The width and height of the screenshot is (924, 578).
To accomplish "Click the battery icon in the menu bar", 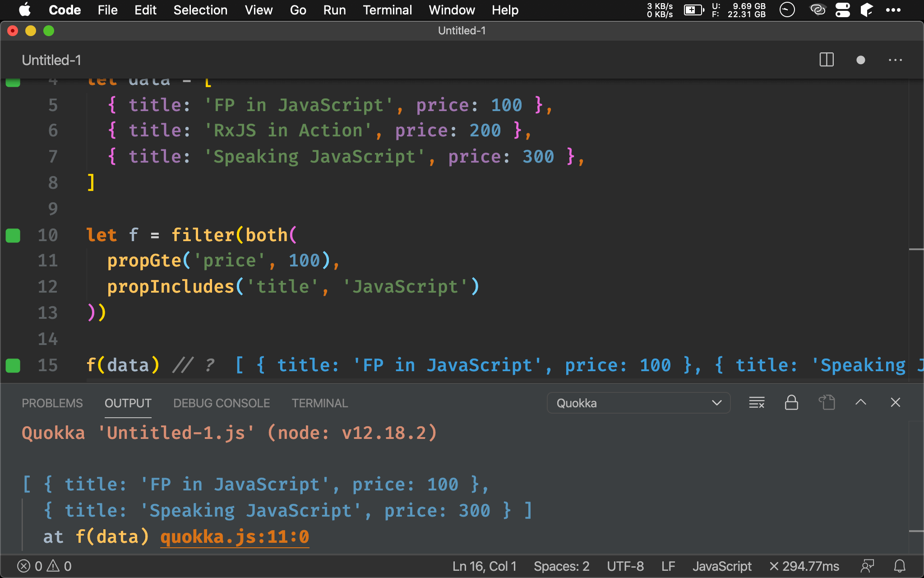I will coord(694,10).
